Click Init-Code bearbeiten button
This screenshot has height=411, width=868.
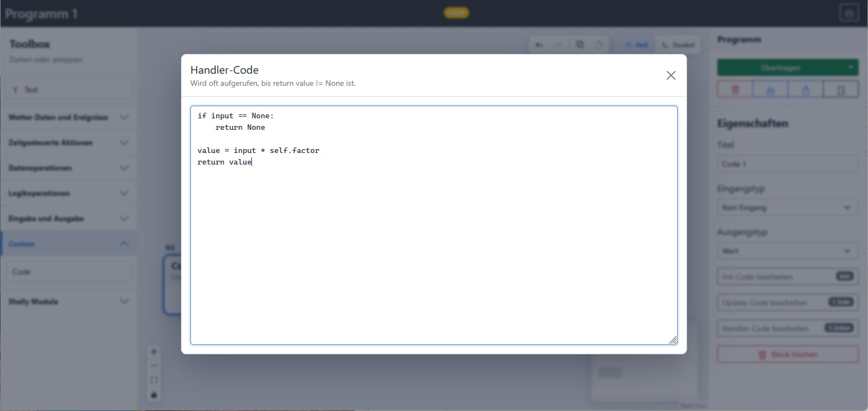tap(788, 277)
